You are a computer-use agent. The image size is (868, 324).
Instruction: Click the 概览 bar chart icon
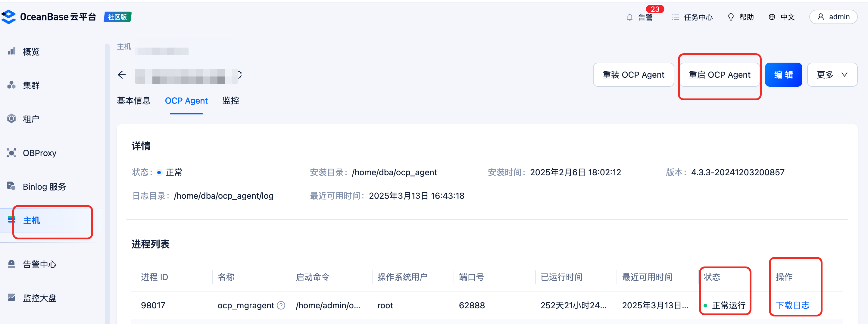coord(11,51)
